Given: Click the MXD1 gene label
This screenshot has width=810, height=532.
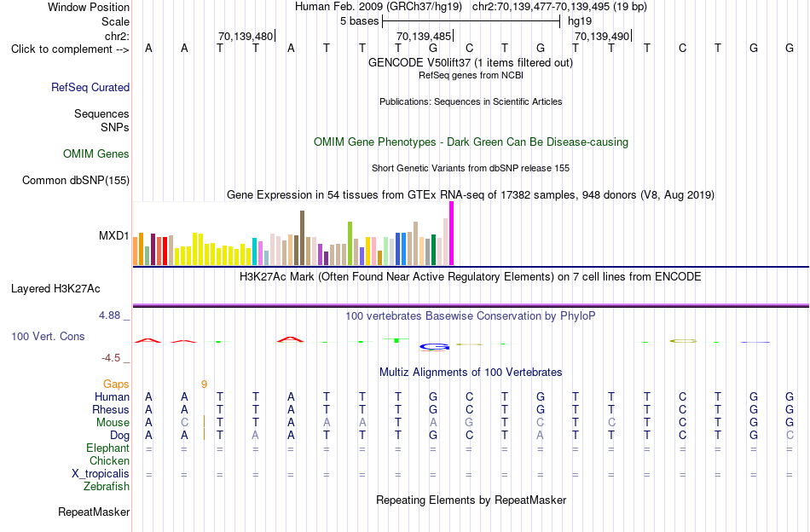Looking at the screenshot, I should coord(113,235).
